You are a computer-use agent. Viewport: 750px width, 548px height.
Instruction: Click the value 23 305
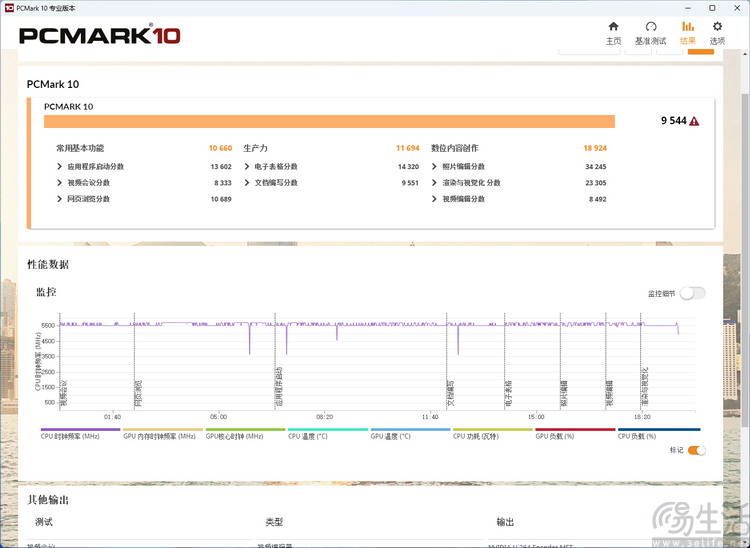pos(596,183)
